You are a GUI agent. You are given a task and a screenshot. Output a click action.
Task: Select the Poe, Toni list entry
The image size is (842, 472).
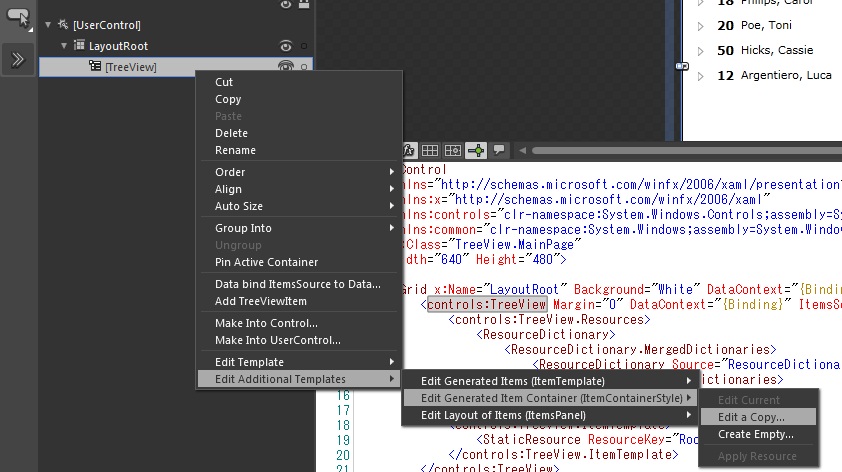tap(766, 25)
